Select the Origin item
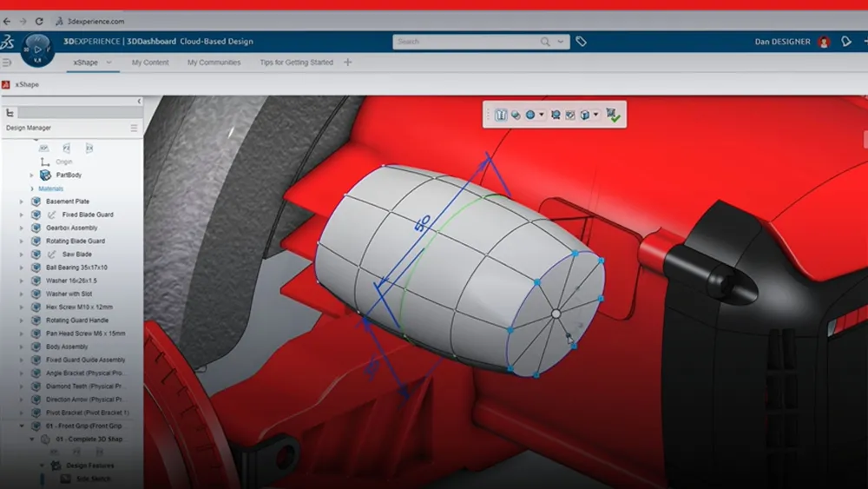This screenshot has height=489, width=868. pyautogui.click(x=63, y=162)
